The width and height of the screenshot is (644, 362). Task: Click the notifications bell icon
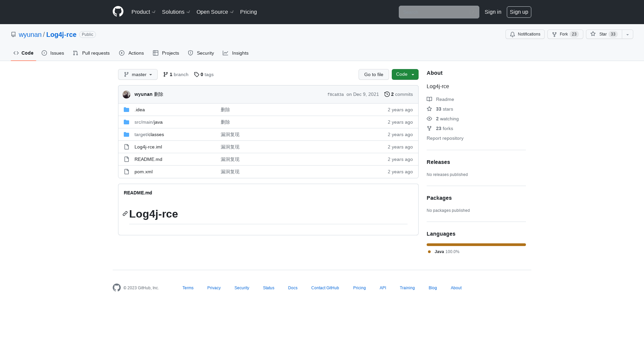click(x=513, y=35)
